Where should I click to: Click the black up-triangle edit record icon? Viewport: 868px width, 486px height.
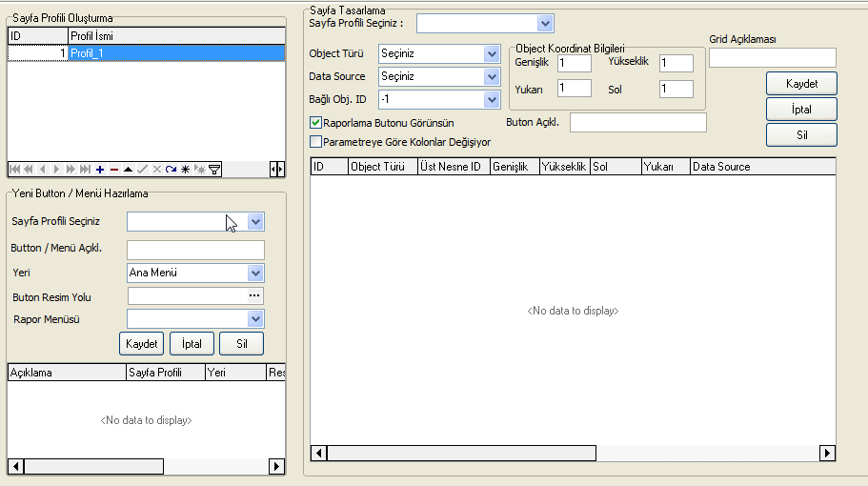click(x=129, y=170)
